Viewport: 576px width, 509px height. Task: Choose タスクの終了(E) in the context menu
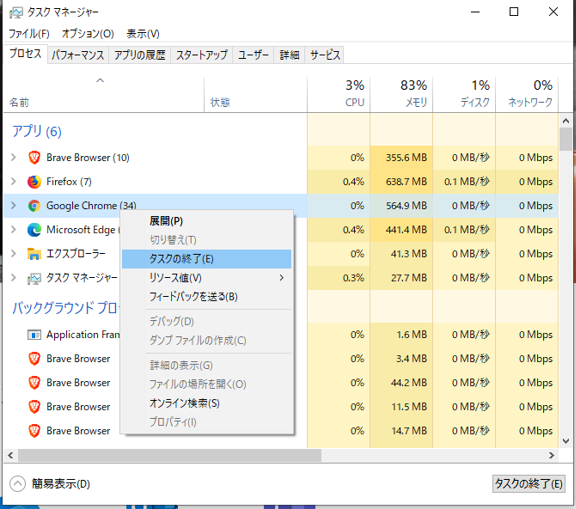coord(206,259)
